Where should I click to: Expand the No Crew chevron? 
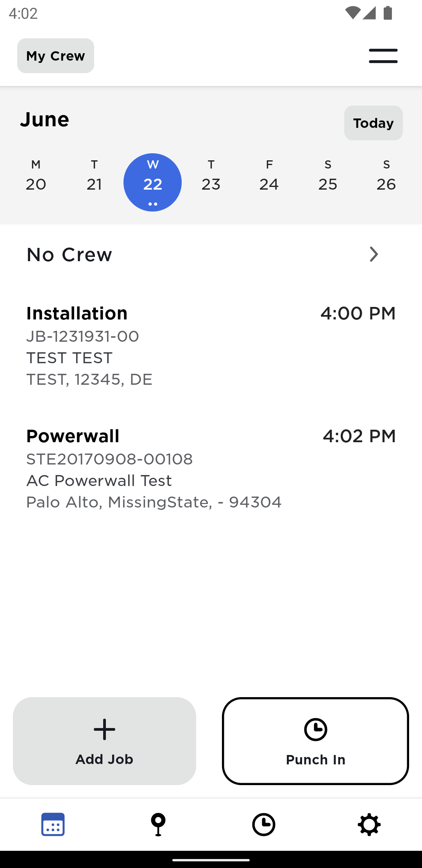pos(374,255)
